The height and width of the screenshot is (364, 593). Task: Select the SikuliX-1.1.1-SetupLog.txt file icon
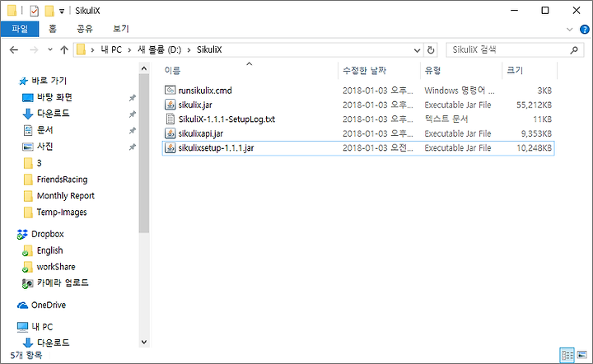coord(170,119)
